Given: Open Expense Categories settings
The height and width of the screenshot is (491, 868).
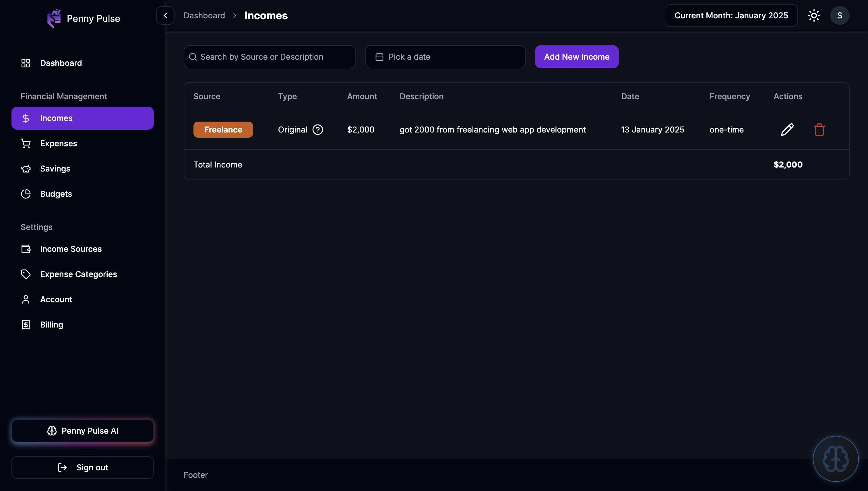Looking at the screenshot, I should (78, 274).
